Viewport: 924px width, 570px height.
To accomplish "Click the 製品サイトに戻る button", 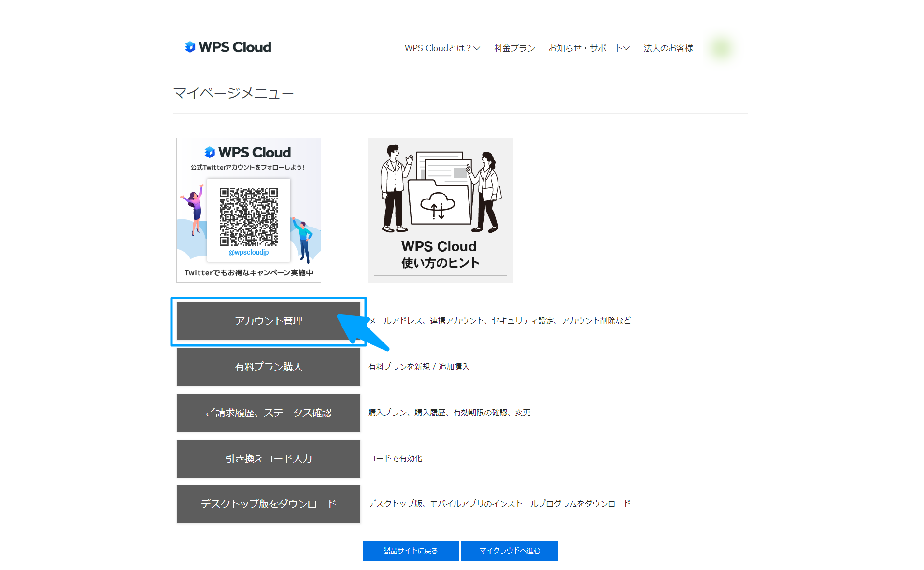I will pyautogui.click(x=411, y=551).
